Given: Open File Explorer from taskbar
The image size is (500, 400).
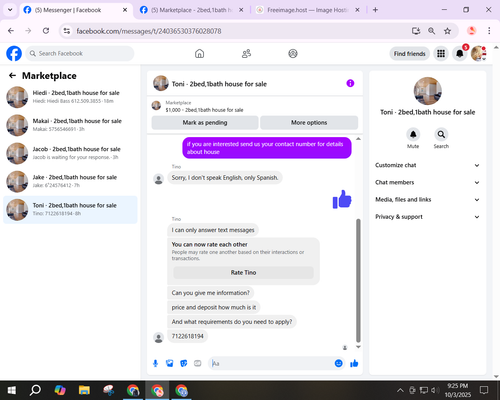Looking at the screenshot, I should 84,390.
